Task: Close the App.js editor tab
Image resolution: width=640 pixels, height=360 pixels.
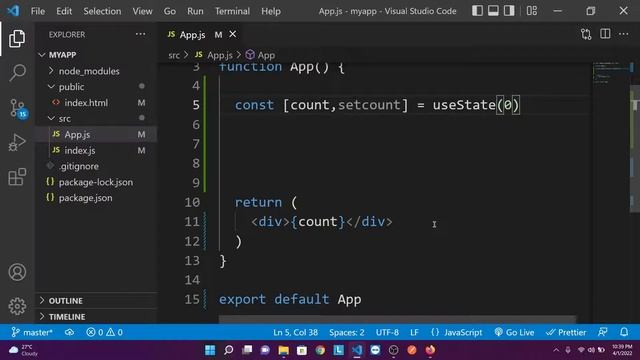Action: [233, 34]
